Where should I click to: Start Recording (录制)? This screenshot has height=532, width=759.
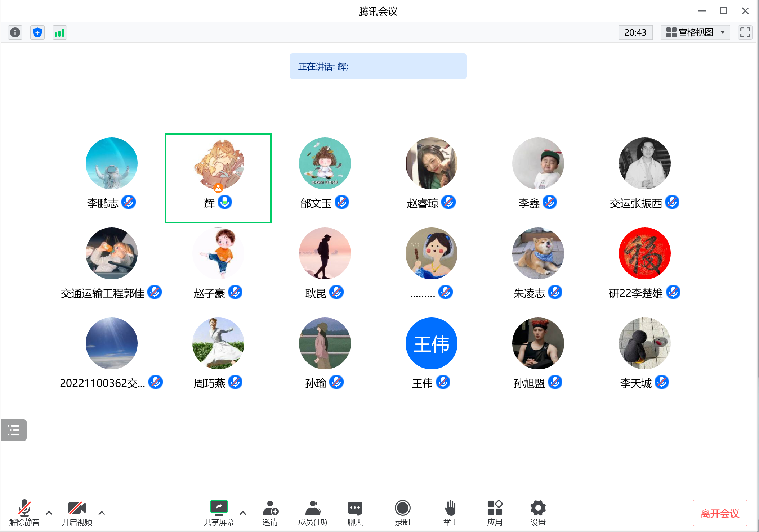[x=402, y=512]
